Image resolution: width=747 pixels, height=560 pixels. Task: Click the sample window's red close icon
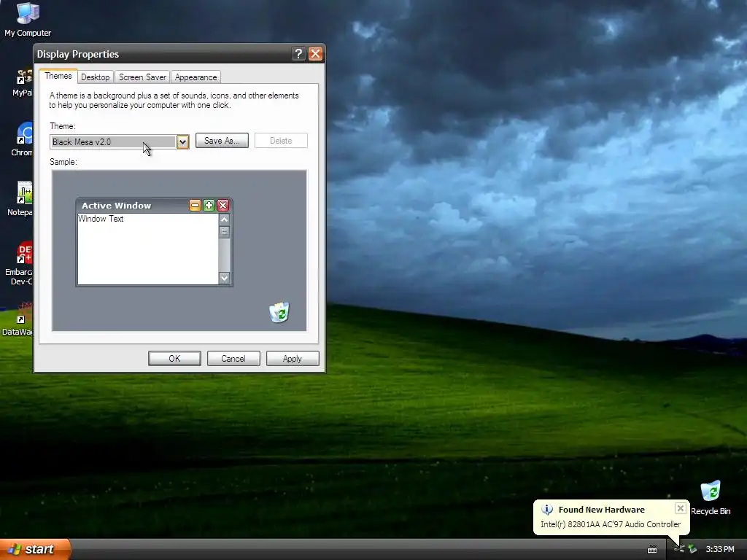pos(222,205)
